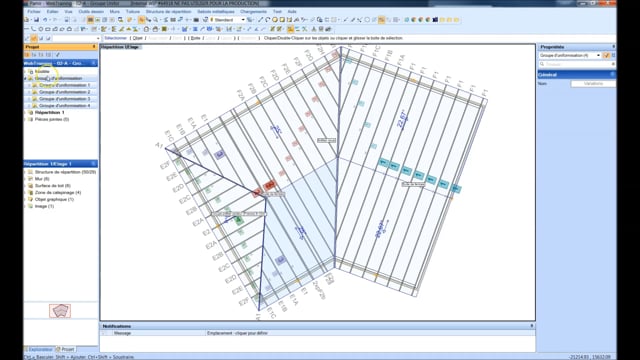Screen dimensions: 640x360
Task: Open the Toiture menu
Action: pyautogui.click(x=133, y=11)
